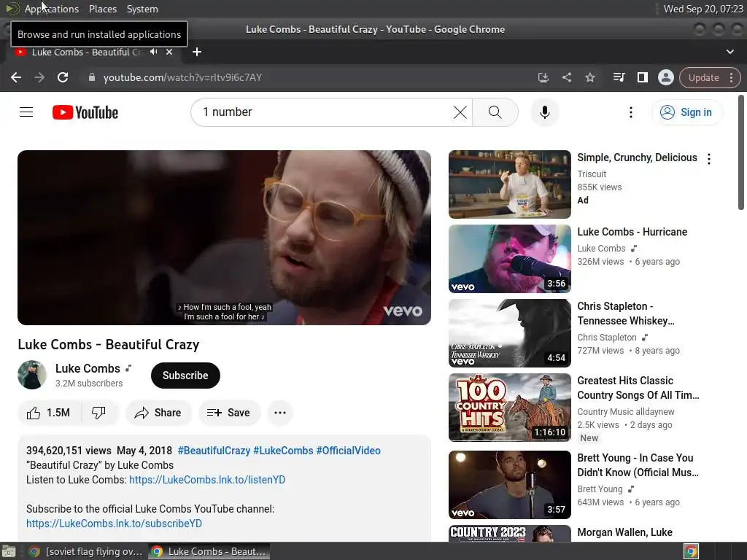Open the System menu
Viewport: 747px width, 560px height.
pyautogui.click(x=142, y=9)
